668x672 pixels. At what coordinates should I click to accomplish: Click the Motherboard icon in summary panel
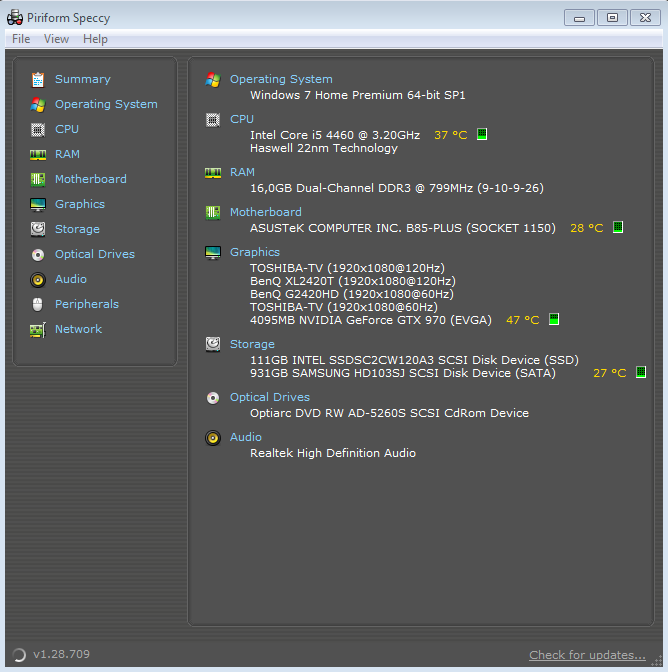(213, 213)
